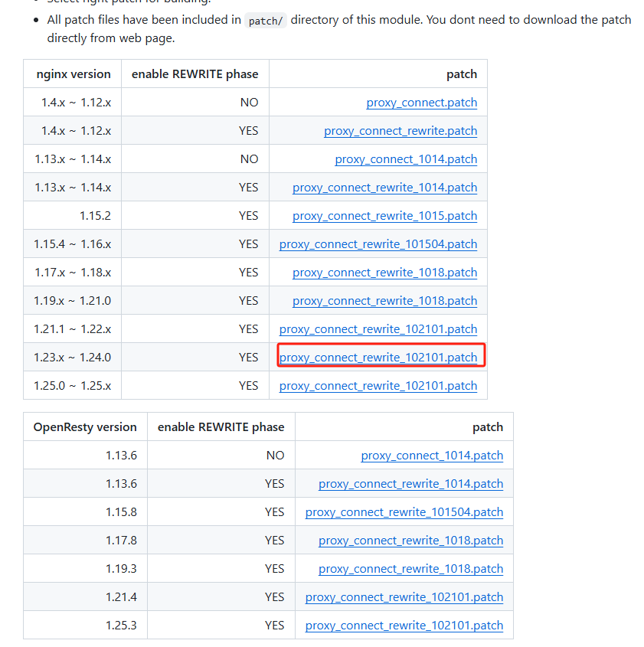Open the 102101 patch link for nginx 1.23.x ~ 1.24.0
The height and width of the screenshot is (647, 644).
[378, 358]
